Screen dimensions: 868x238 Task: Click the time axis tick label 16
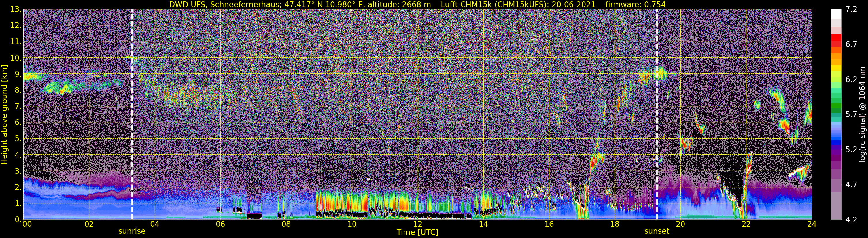(549, 224)
